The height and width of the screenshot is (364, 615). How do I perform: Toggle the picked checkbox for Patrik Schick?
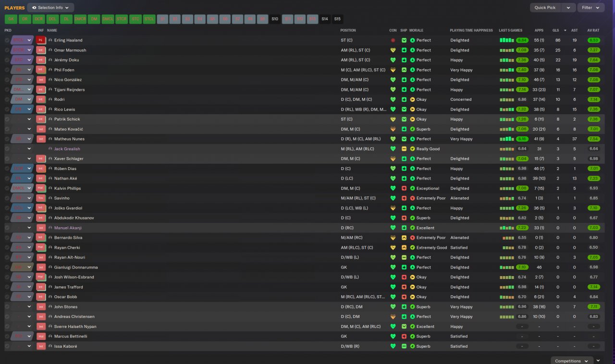click(x=7, y=119)
